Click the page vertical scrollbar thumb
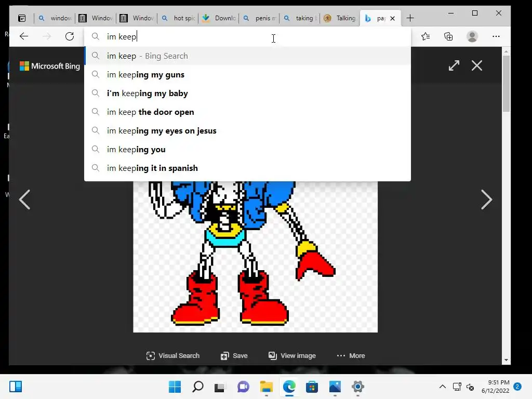 click(506, 84)
